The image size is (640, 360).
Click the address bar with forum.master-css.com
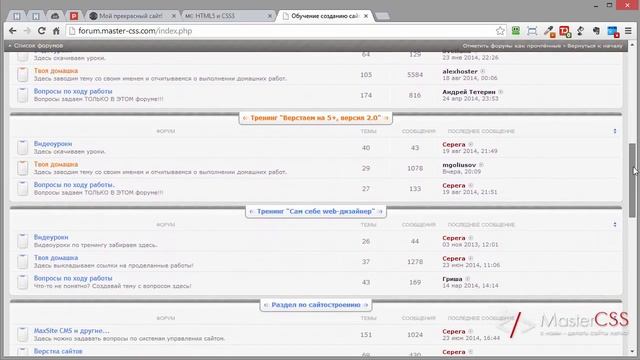click(x=282, y=31)
